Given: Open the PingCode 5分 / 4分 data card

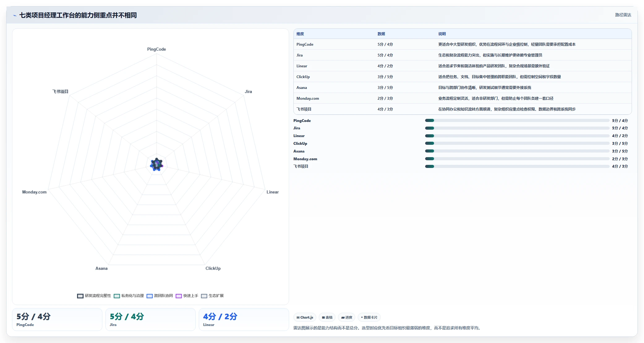Looking at the screenshot, I should tap(57, 320).
